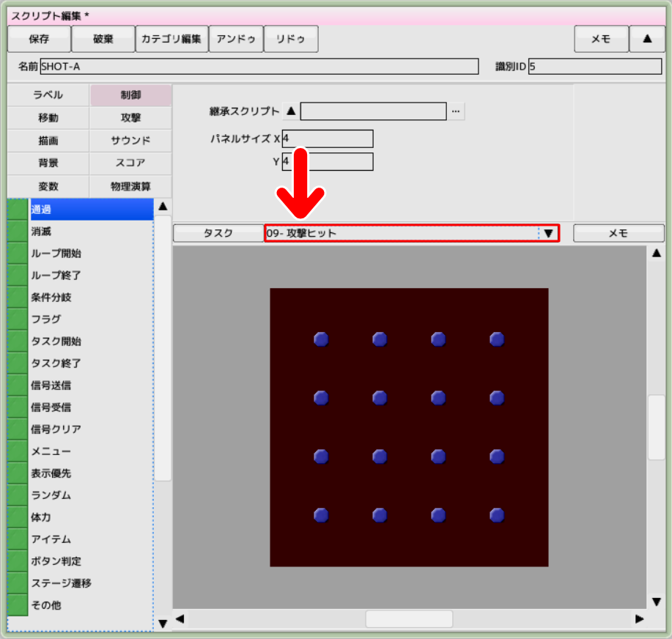The image size is (672, 639).
Task: Open the 継承スクリプト browse (...) button
Action: click(456, 111)
